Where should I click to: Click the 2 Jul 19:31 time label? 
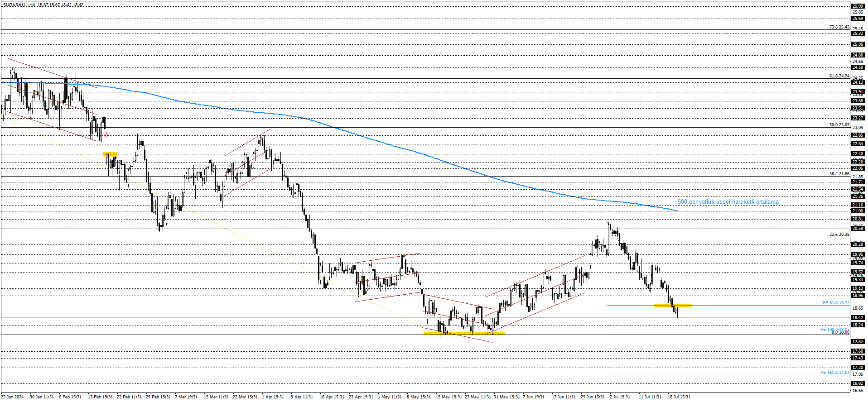620,397
